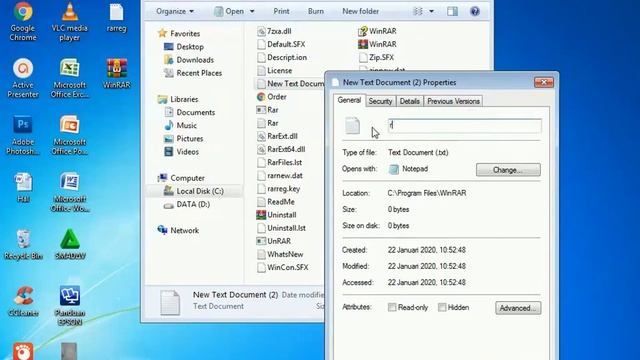
Task: Select the Zip.SFX file
Action: pos(376,57)
